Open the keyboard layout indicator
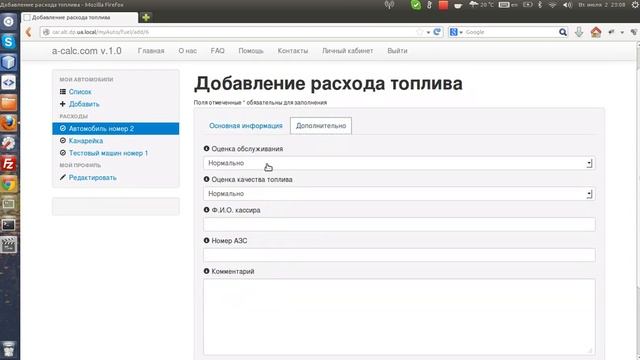This screenshot has width=640, height=360. click(508, 5)
